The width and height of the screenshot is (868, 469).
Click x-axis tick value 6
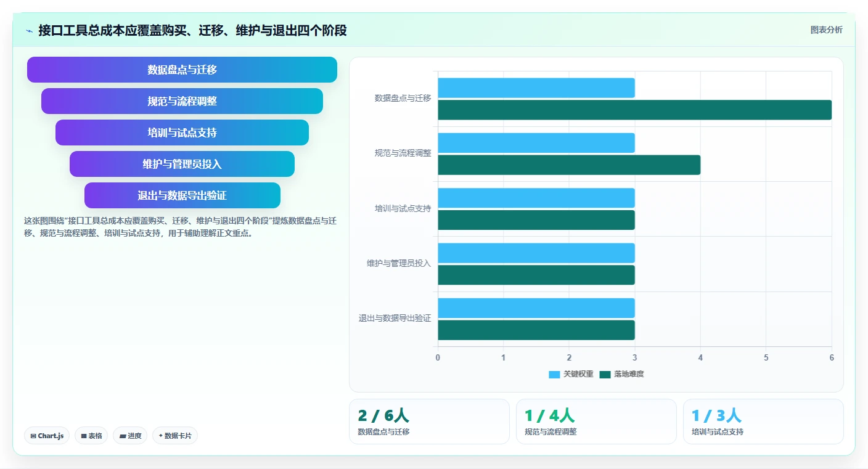[832, 357]
